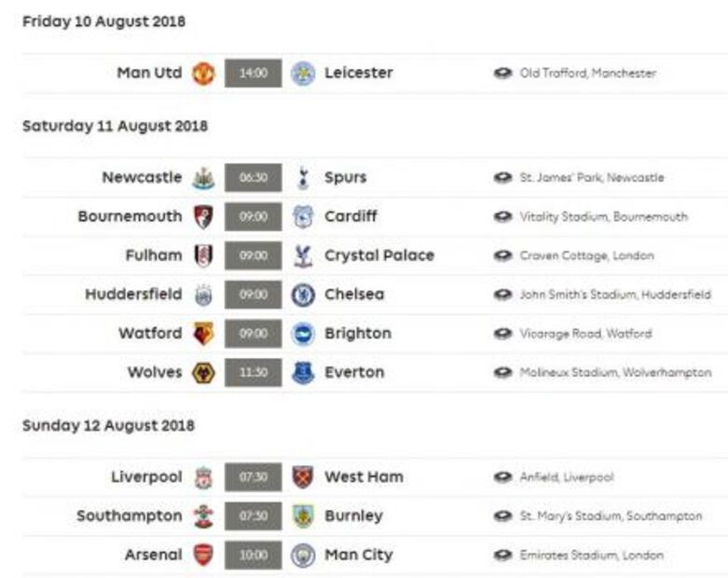Screen dimensions: 728x578
Task: Open St. Mary's Stadium, Southampton venue link
Action: coord(611,516)
